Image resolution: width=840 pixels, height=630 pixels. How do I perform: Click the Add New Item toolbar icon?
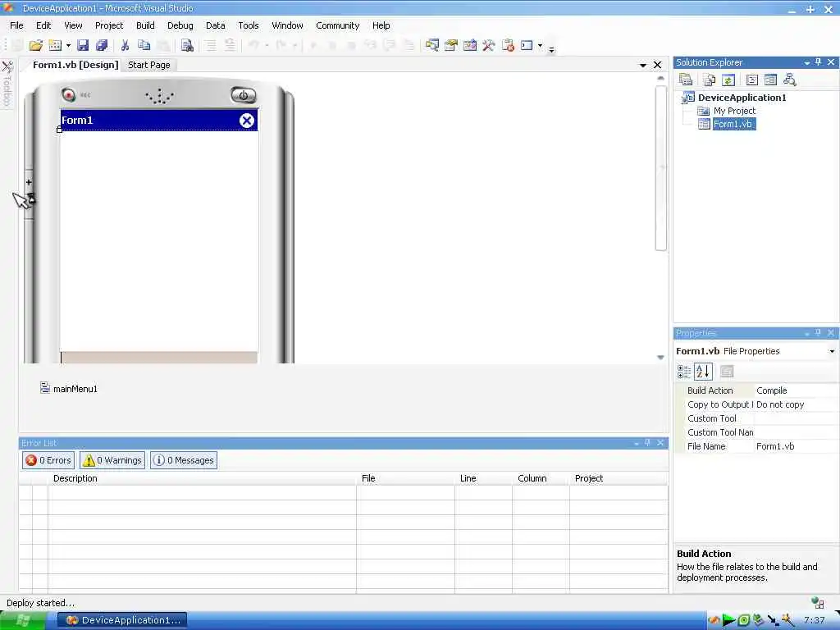pos(55,46)
